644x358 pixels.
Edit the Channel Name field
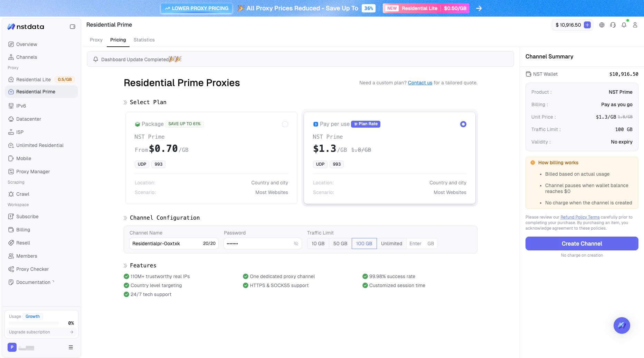click(174, 244)
